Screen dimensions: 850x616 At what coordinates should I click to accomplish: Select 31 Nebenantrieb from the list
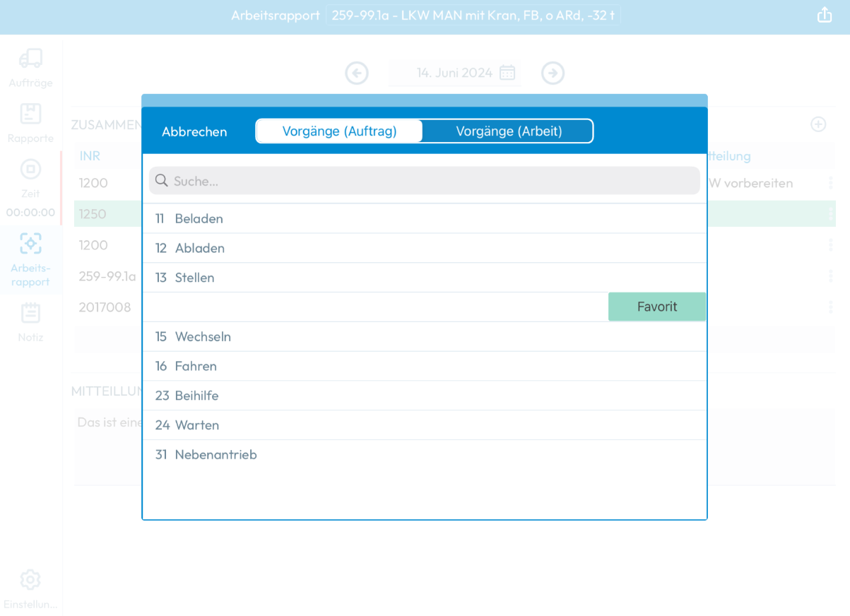[x=425, y=455]
